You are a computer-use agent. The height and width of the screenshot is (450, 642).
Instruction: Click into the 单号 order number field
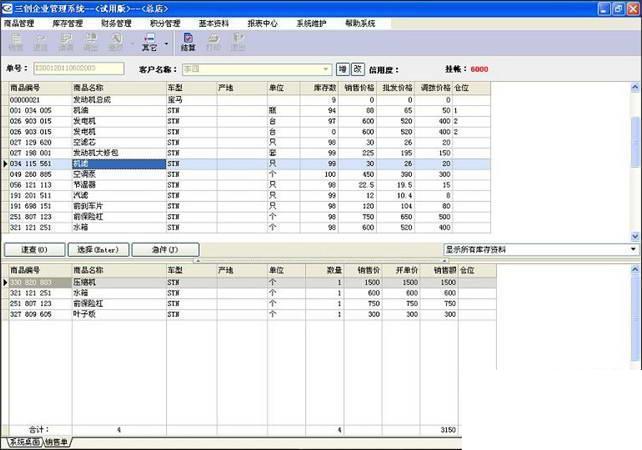(79, 68)
